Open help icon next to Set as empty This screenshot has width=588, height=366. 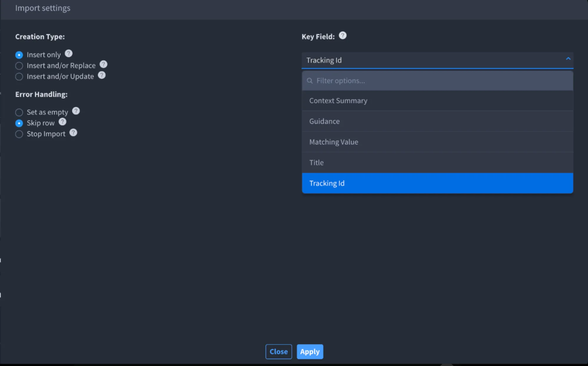click(76, 111)
